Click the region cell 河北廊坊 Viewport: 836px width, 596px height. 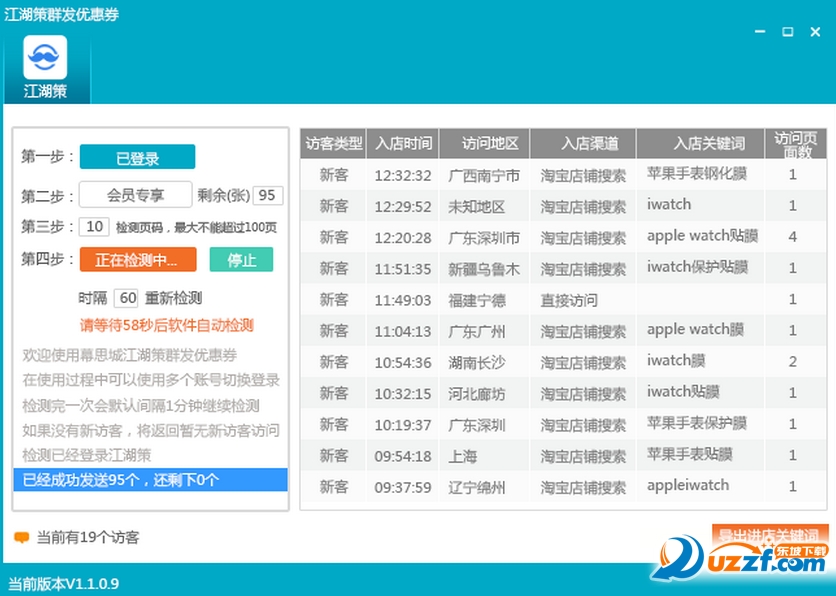[477, 393]
